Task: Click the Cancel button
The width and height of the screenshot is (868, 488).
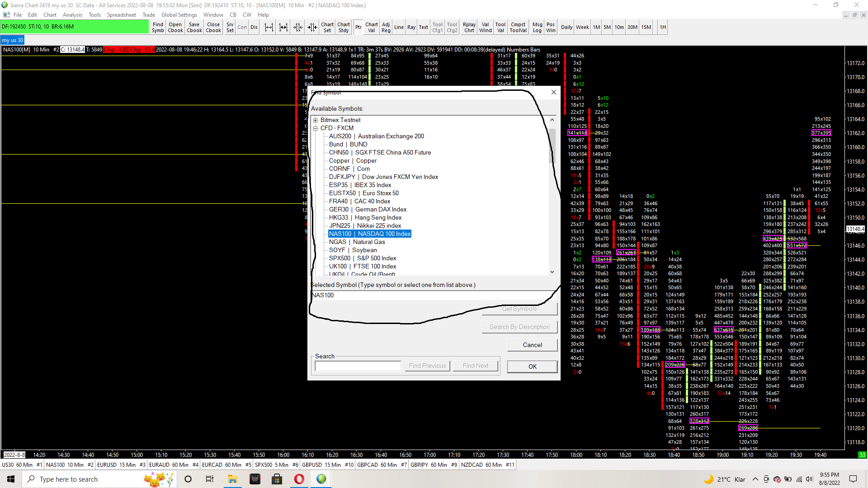Action: tap(532, 345)
